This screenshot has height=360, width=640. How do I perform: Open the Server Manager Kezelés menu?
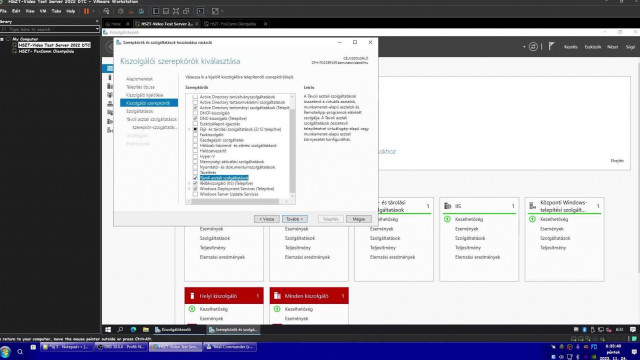[571, 47]
